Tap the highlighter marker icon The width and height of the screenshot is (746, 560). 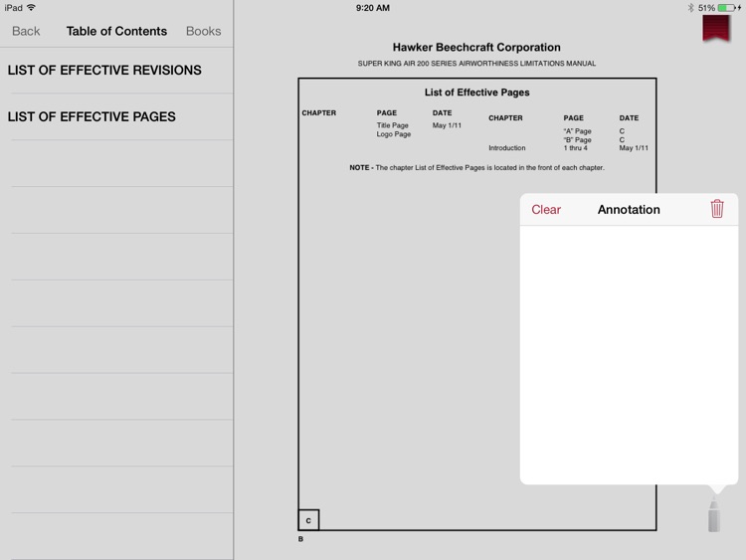(x=713, y=514)
